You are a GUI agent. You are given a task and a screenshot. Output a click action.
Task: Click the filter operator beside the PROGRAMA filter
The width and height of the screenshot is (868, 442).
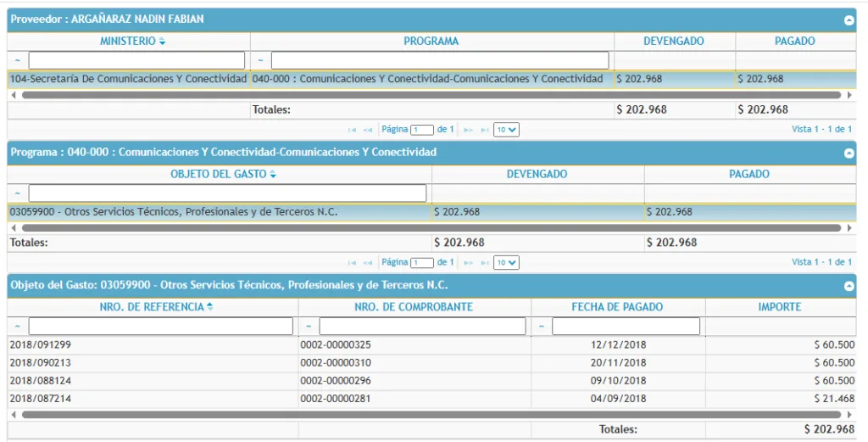click(261, 61)
